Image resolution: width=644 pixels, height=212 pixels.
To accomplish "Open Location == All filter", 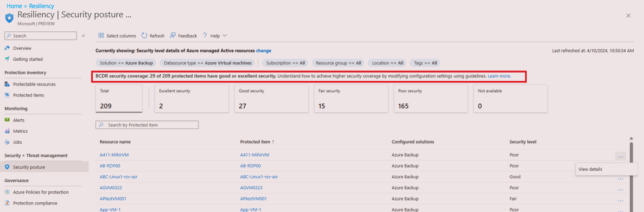I will tap(387, 63).
